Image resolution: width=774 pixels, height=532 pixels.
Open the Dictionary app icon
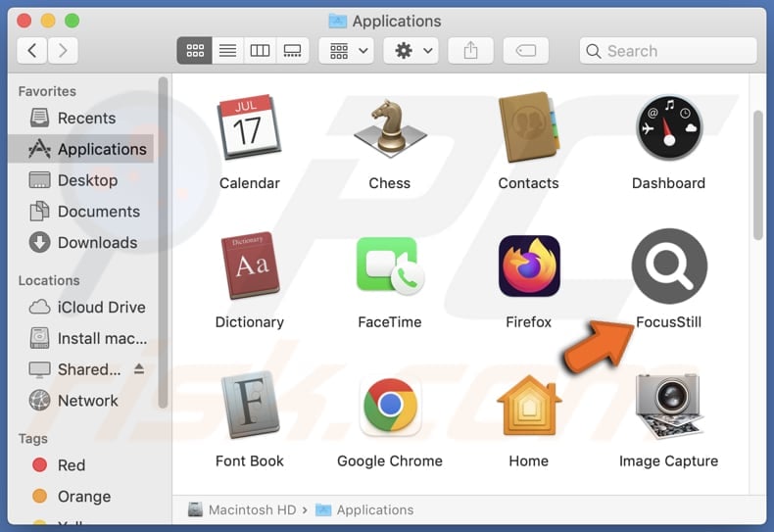pos(250,266)
